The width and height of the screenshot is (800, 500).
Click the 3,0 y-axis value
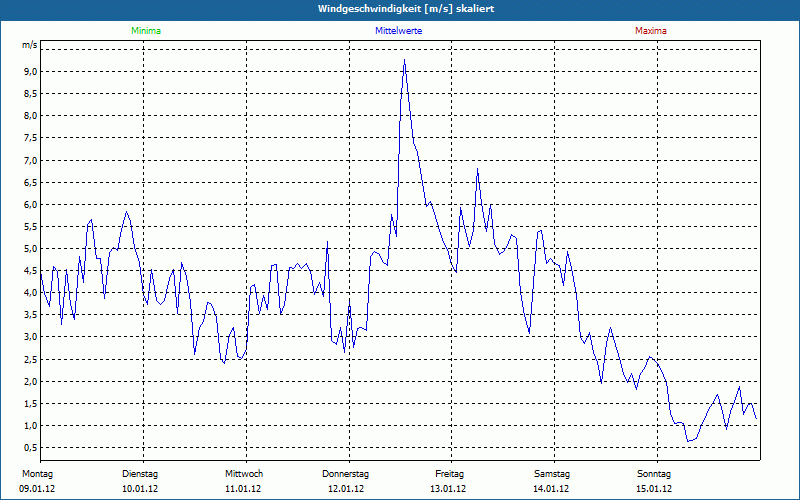pyautogui.click(x=31, y=337)
